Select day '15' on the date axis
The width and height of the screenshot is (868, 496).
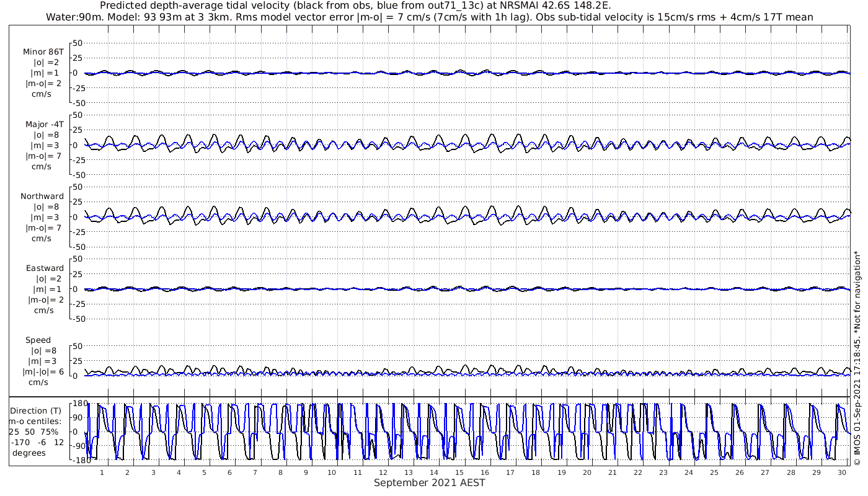pos(459,472)
